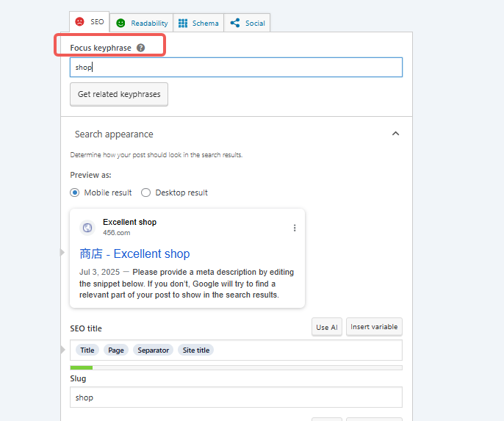Open the three-dot menu in search preview

tap(295, 228)
